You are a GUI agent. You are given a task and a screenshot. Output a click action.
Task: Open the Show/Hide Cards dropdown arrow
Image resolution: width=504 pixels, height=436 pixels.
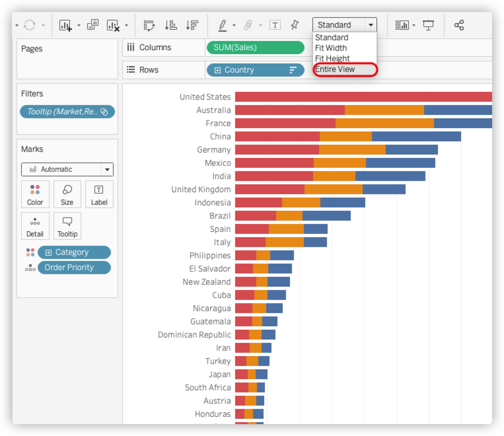[x=414, y=25]
